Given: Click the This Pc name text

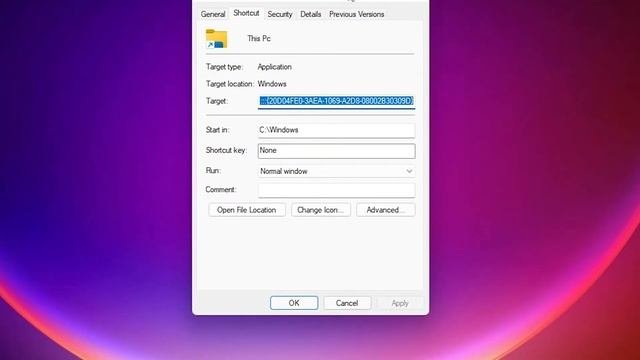Looking at the screenshot, I should point(259,38).
